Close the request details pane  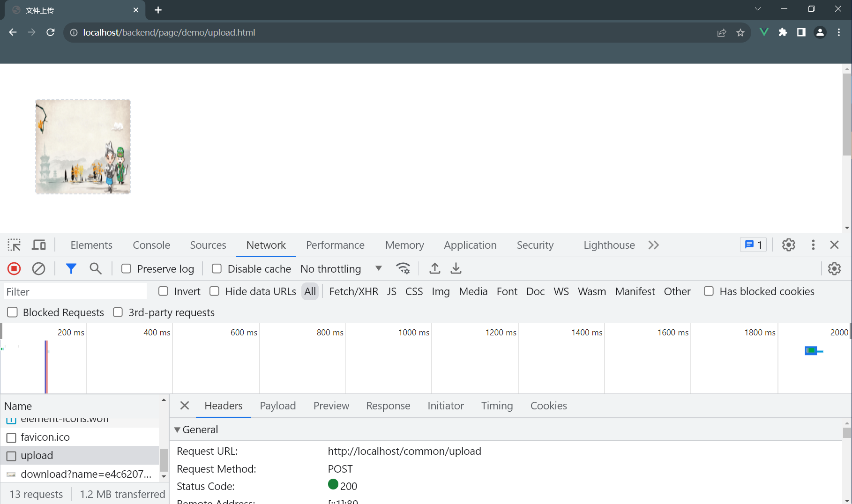pyautogui.click(x=185, y=406)
